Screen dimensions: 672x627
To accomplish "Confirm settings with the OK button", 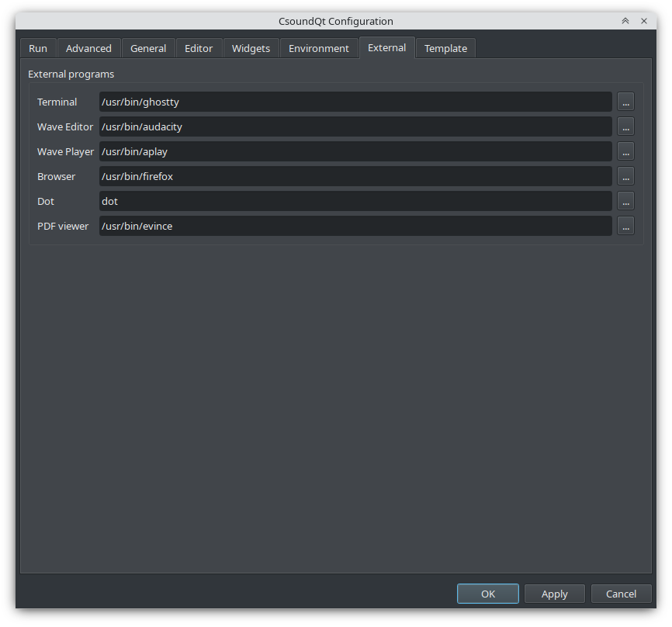I will tap(488, 594).
